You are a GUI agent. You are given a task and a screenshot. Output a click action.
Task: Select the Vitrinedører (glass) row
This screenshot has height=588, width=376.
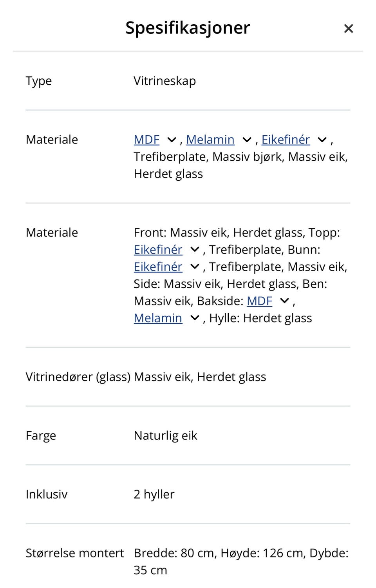click(79, 377)
